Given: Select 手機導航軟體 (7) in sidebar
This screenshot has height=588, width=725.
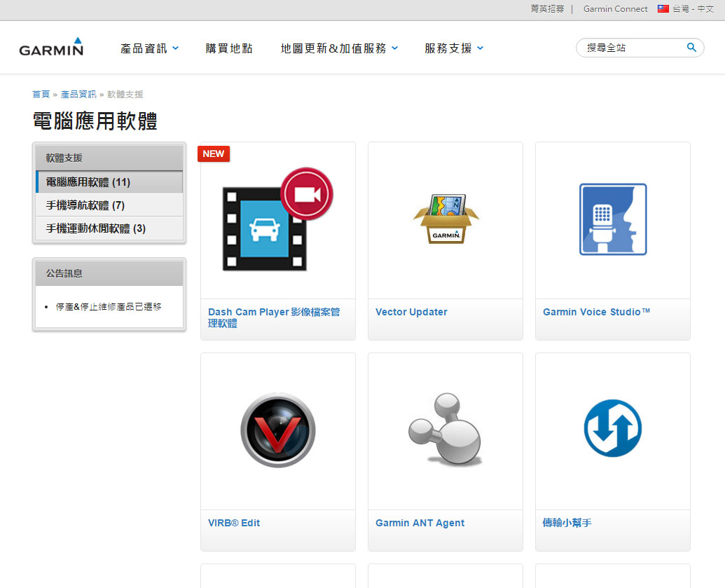Looking at the screenshot, I should click(109, 205).
